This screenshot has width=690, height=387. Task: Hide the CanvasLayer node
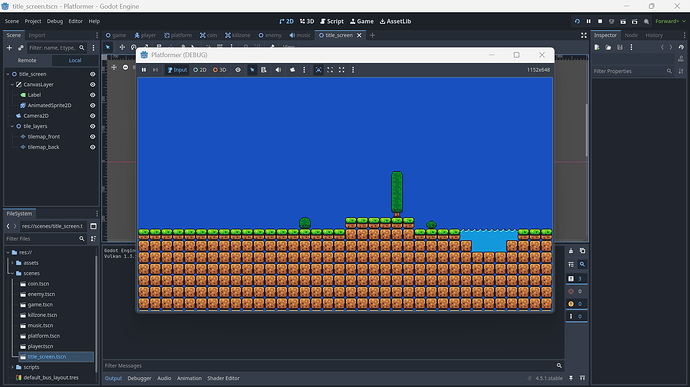(92, 85)
